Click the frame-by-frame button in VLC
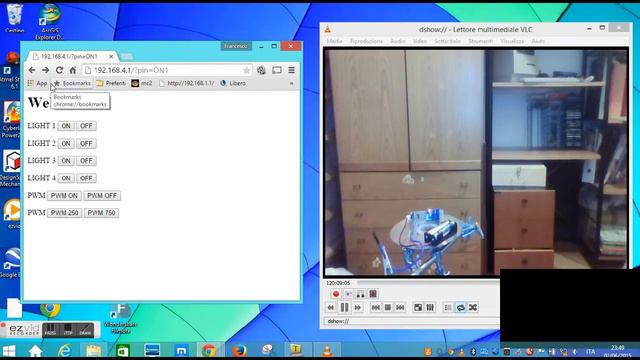This screenshot has width=640, height=360. click(x=373, y=294)
